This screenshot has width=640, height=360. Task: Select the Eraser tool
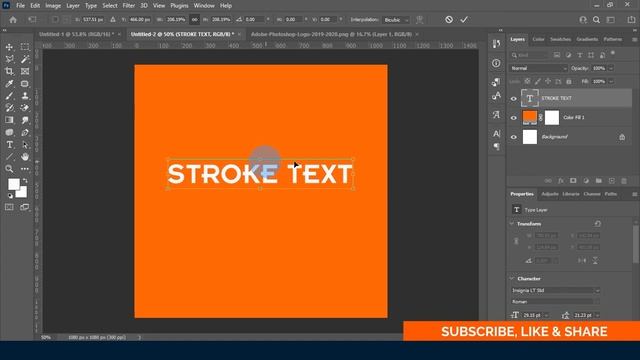click(25, 108)
